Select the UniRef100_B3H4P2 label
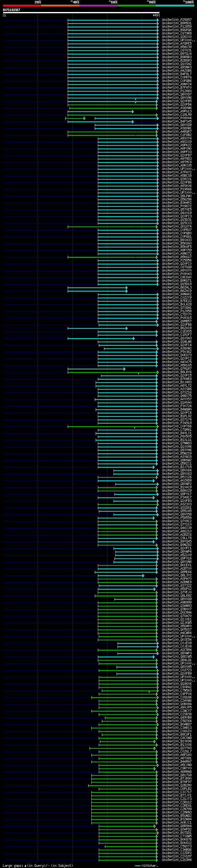This screenshot has height=868, width=197. [177, 203]
